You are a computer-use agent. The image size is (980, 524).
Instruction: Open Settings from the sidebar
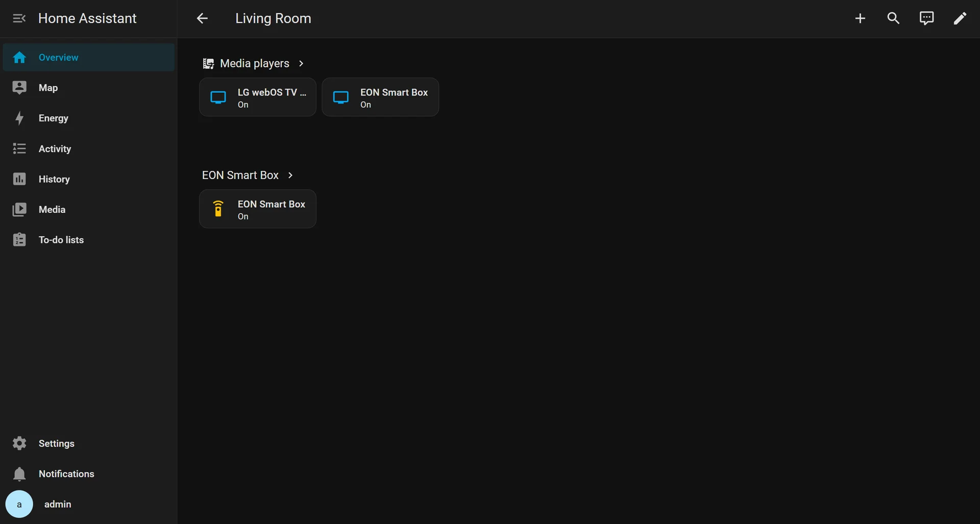(x=89, y=443)
